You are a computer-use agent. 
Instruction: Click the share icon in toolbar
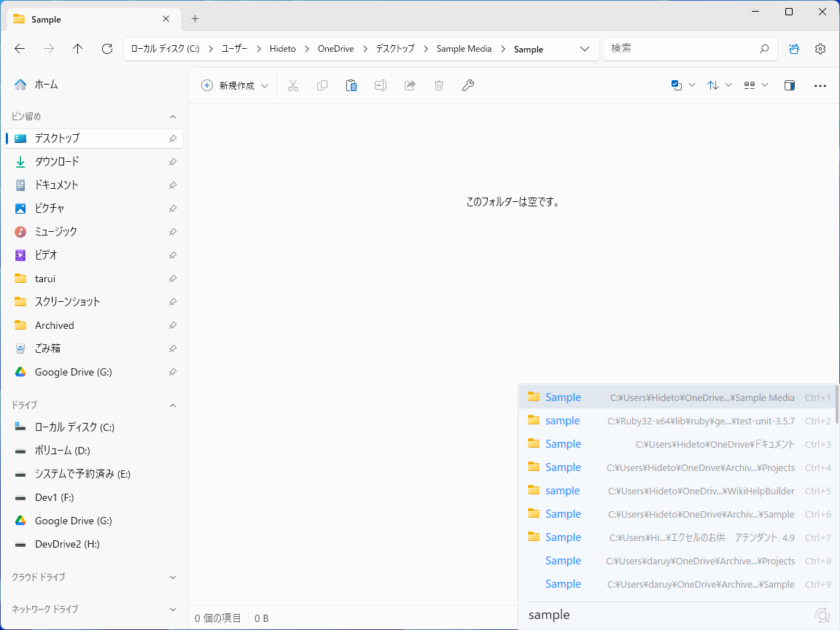click(410, 86)
